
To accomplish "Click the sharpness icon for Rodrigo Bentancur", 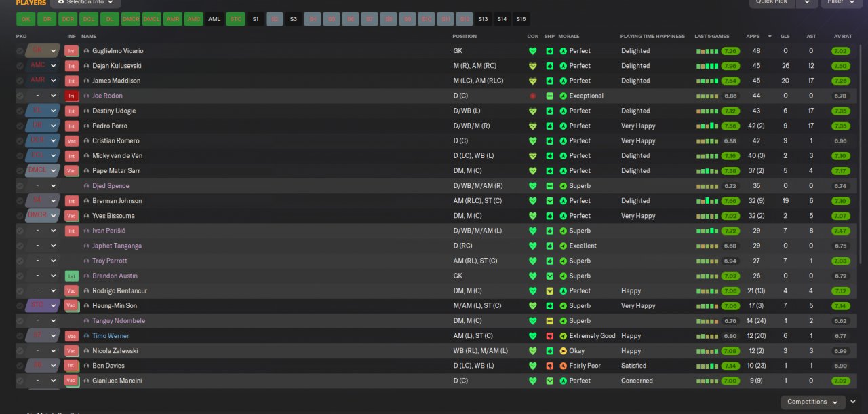I will click(550, 290).
